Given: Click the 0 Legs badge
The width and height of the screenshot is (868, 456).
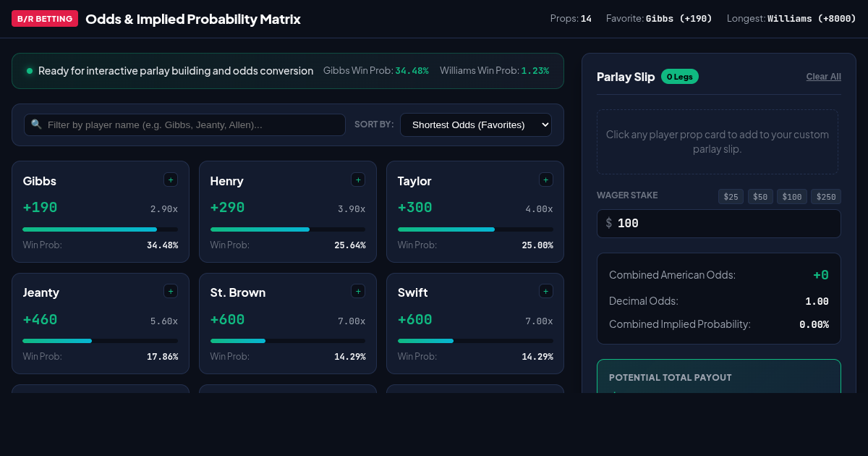Looking at the screenshot, I should 680,76.
